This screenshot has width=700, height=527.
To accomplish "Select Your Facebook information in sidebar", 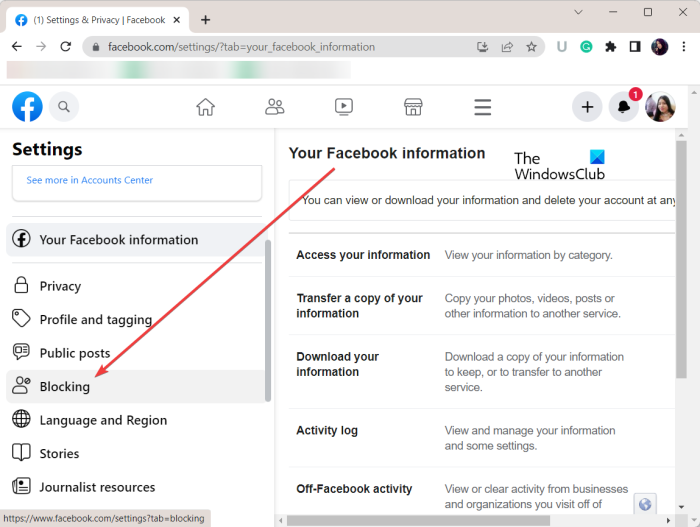I will pyautogui.click(x=135, y=240).
